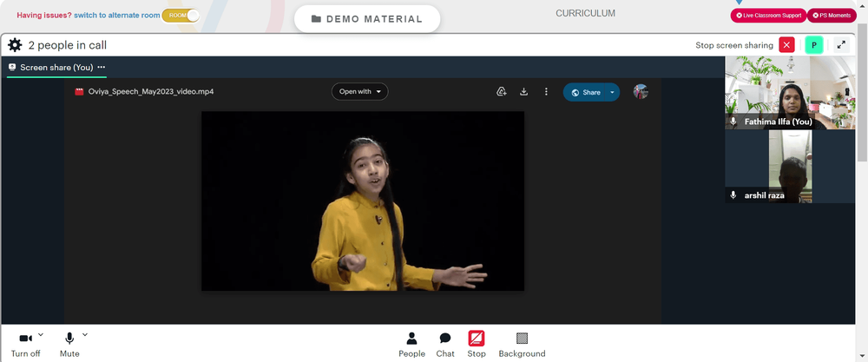Change the Background effect
This screenshot has width=868, height=362.
click(x=522, y=345)
